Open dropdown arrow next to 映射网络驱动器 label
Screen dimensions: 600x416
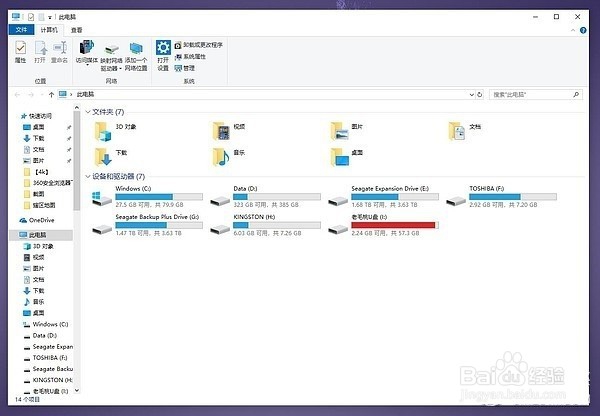(120, 69)
